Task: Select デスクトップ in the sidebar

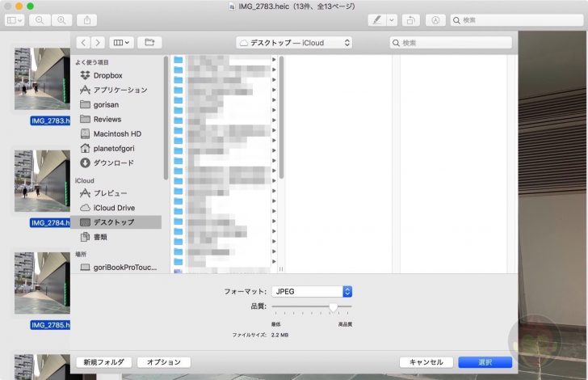Action: pyautogui.click(x=116, y=222)
